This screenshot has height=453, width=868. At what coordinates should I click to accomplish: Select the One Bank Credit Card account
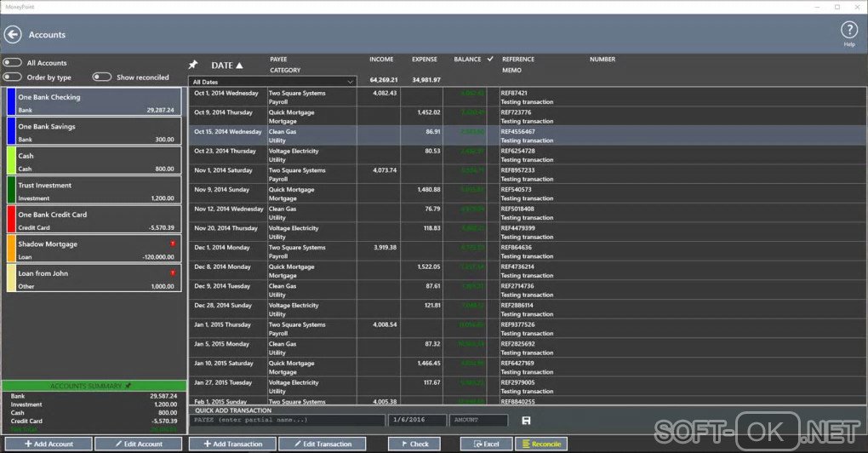pos(94,220)
